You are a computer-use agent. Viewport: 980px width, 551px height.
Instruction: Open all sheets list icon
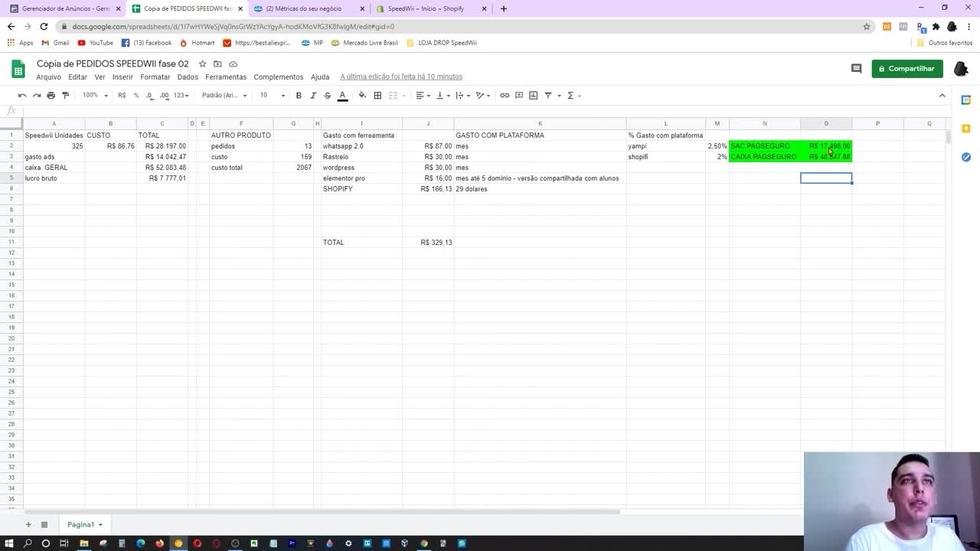click(44, 525)
